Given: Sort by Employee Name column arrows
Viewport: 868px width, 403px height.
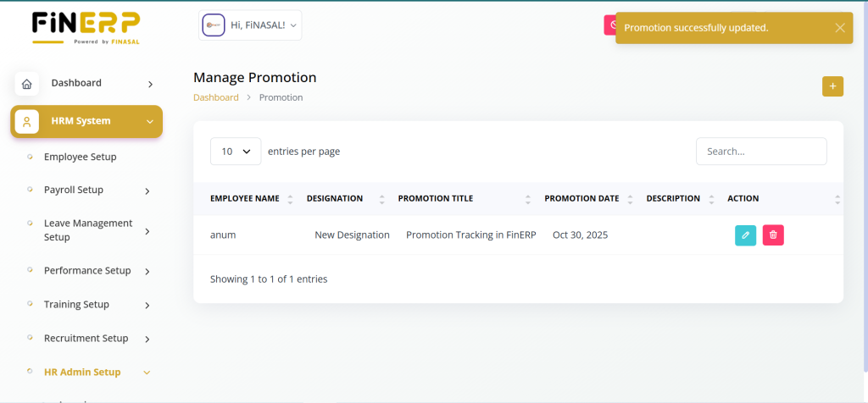Looking at the screenshot, I should 290,199.
